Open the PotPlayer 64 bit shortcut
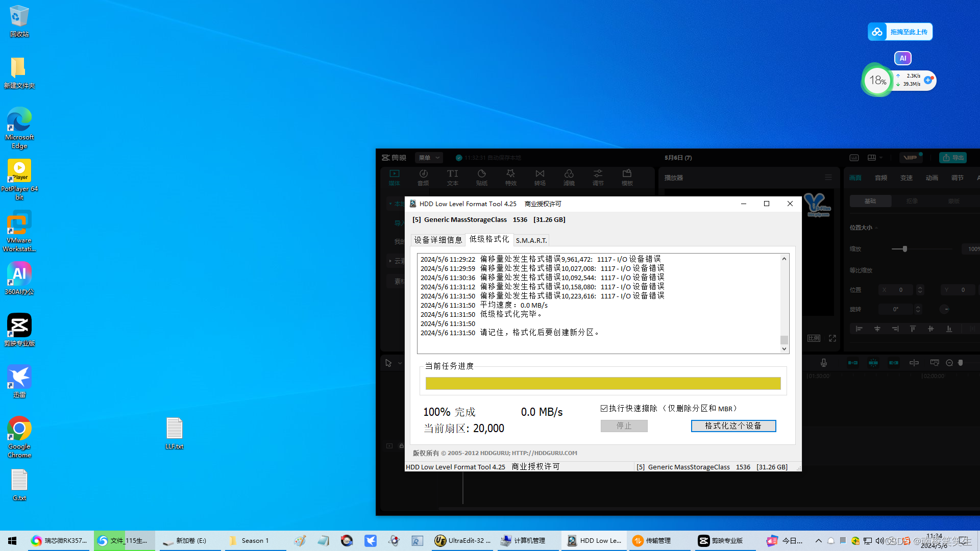Screen dimensions: 980x551 tap(19, 171)
